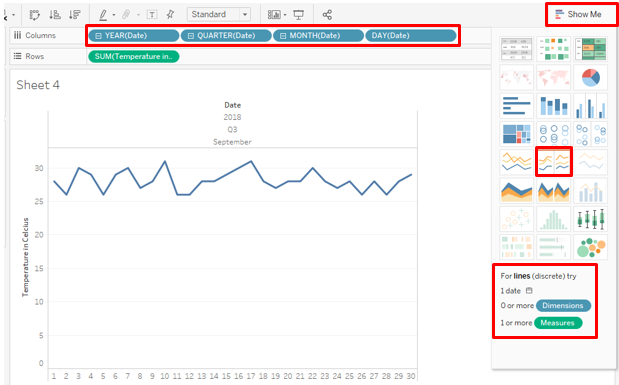Click the Date header above the chart
The image size is (619, 385).
(x=233, y=105)
